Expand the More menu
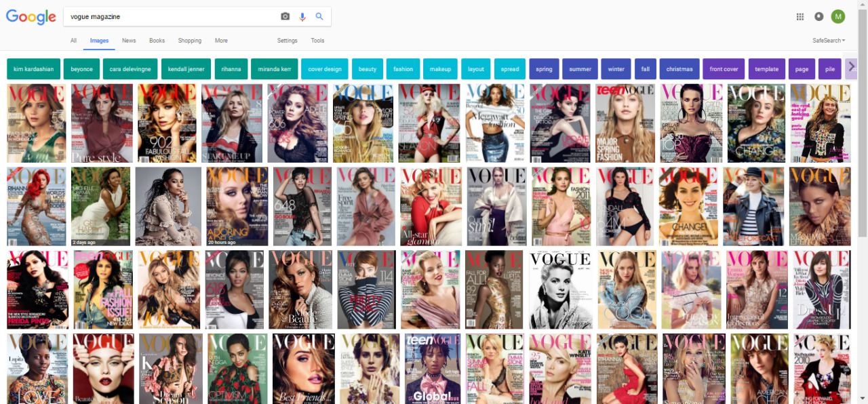 (221, 41)
